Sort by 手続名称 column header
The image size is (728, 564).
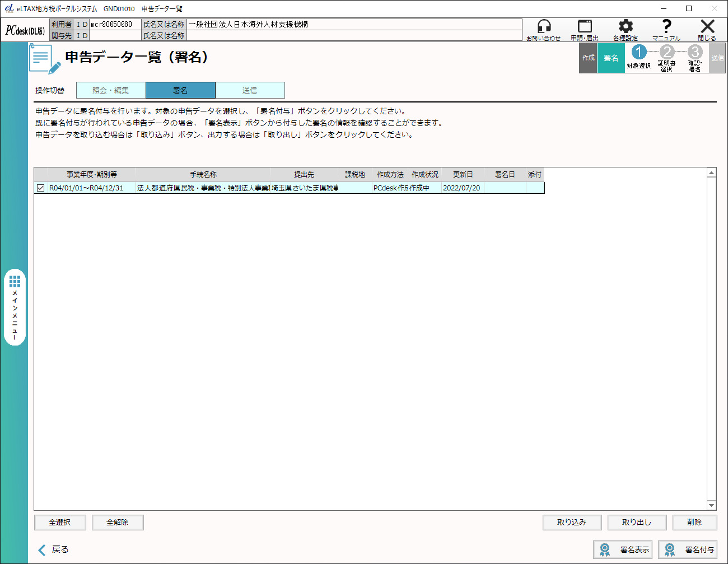(x=203, y=175)
